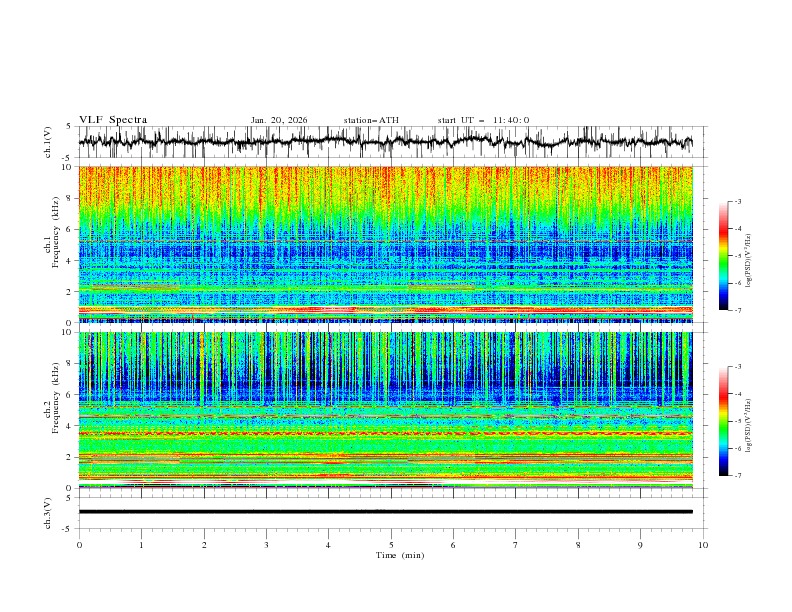The height and width of the screenshot is (612, 792).
Task: Click the "Time (min)" axis label
Action: click(x=400, y=555)
